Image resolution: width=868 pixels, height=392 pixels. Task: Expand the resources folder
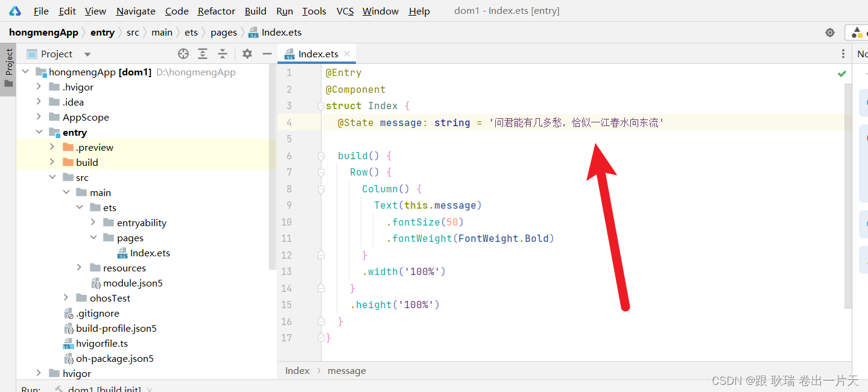pos(80,268)
